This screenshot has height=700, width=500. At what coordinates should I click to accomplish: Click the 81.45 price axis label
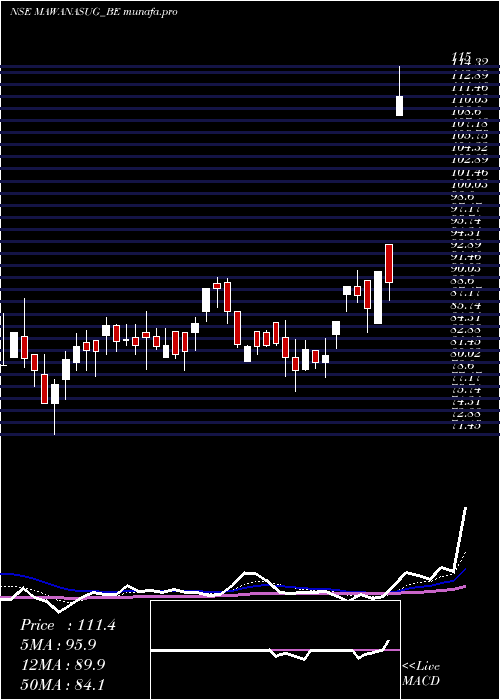point(466,342)
